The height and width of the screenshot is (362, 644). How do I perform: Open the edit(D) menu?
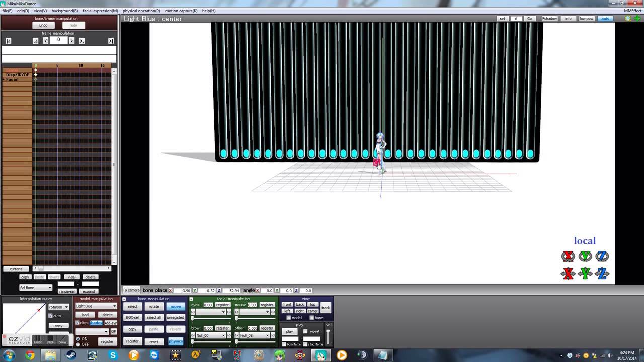(x=23, y=11)
